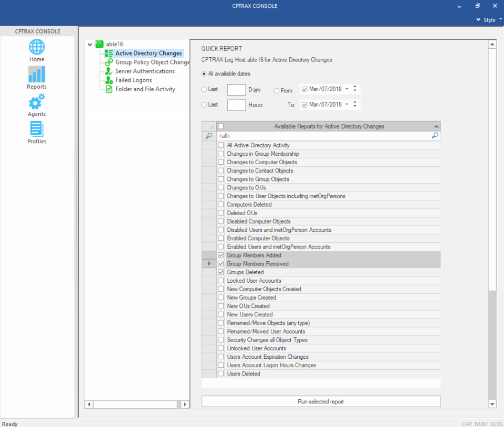Collapse the able16 host node in the tree

tap(90, 44)
